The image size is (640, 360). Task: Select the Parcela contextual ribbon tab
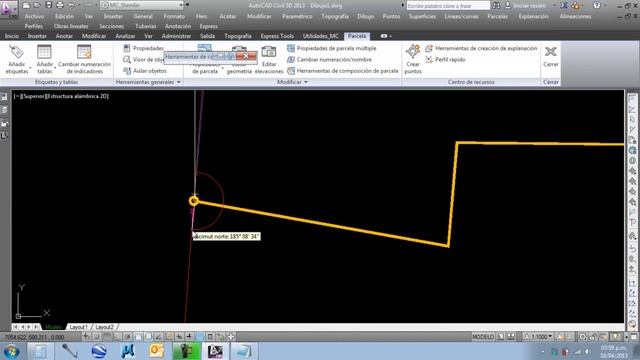click(357, 36)
